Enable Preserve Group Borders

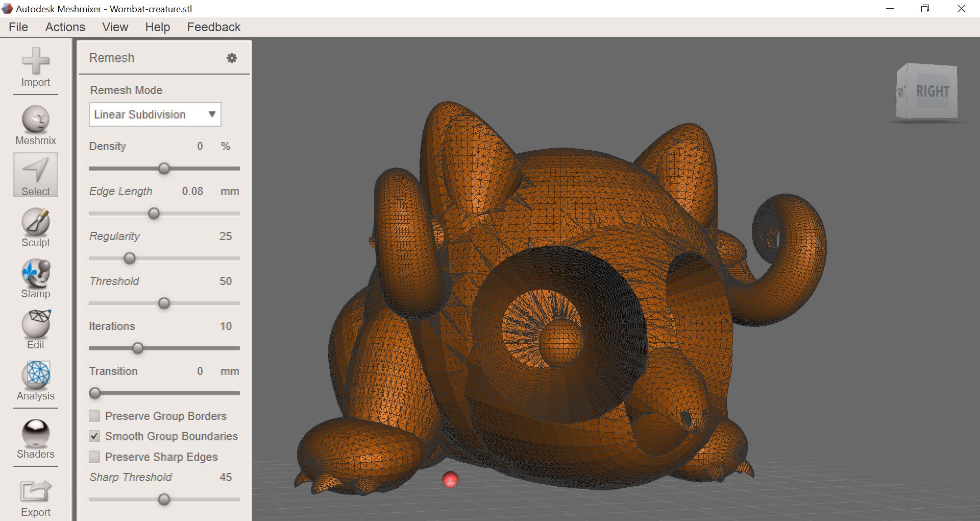click(x=94, y=416)
